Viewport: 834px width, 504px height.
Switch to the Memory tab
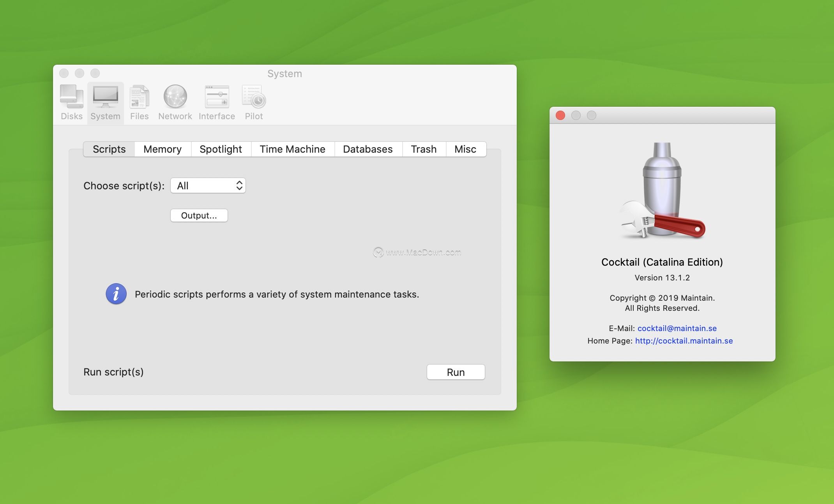(163, 149)
